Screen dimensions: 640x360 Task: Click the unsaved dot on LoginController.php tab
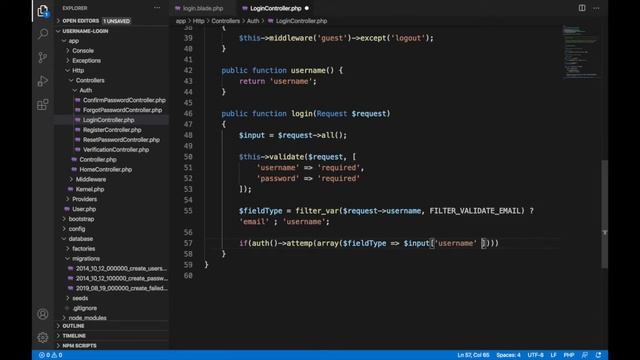[x=307, y=8]
